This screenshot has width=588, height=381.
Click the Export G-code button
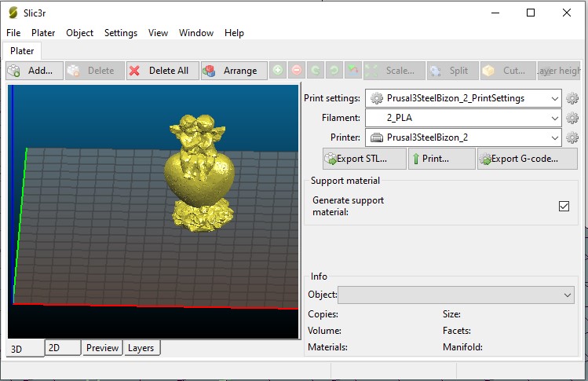(x=519, y=159)
